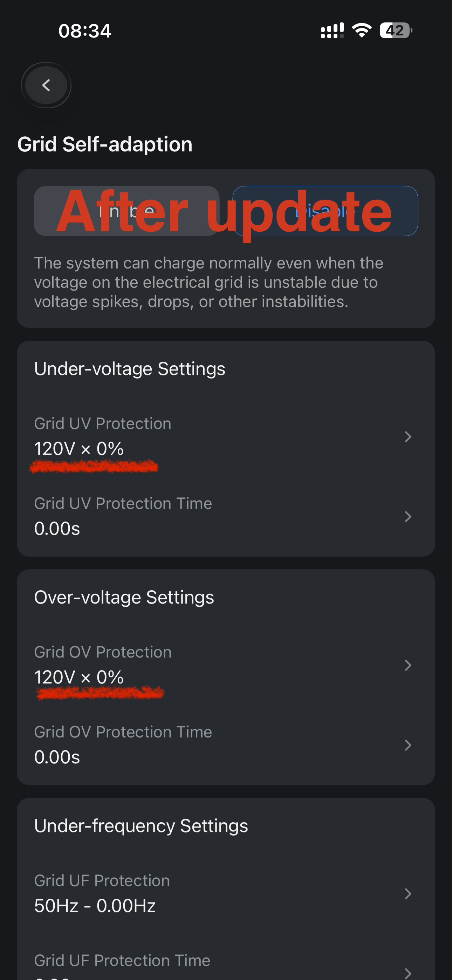The width and height of the screenshot is (452, 980).
Task: Tap the battery level indicator
Action: (395, 30)
